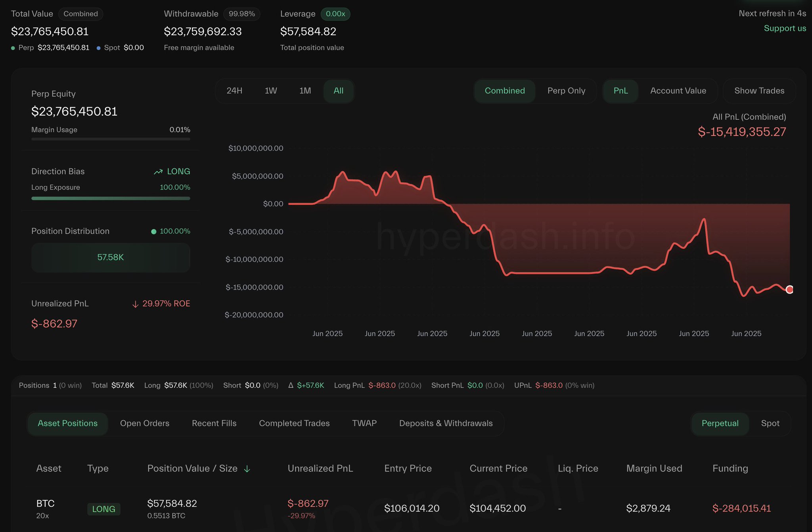Toggle Show Trades on chart
This screenshot has width=812, height=532.
(759, 91)
